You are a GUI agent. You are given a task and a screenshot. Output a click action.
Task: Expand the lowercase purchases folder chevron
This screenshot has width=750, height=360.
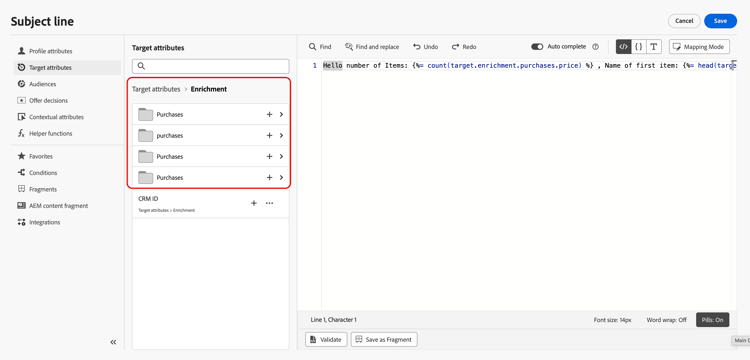tap(281, 136)
